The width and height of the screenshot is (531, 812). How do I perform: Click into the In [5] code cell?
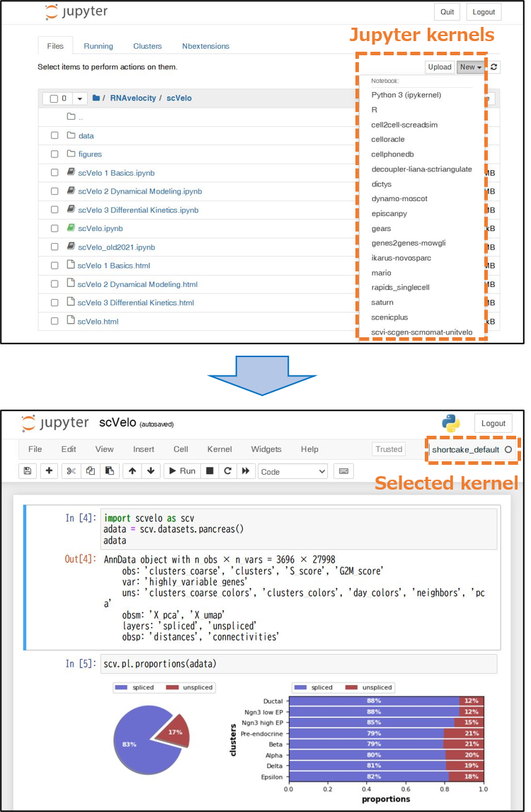[x=299, y=664]
